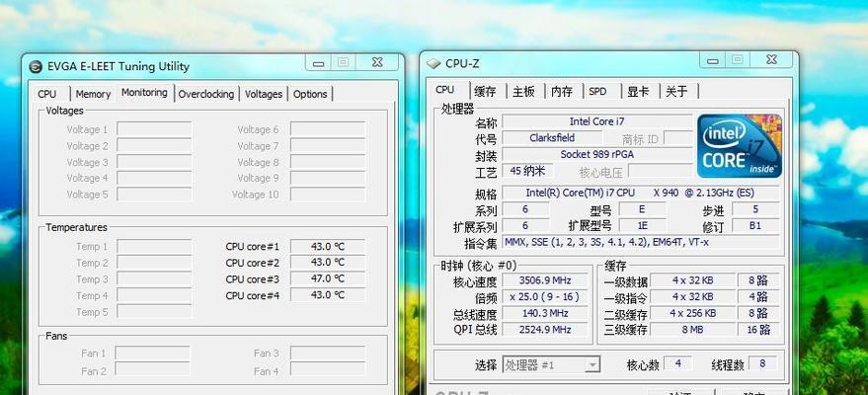Screen dimensions: 868x395
Task: Click the 修订 value B1
Action: coord(755,226)
